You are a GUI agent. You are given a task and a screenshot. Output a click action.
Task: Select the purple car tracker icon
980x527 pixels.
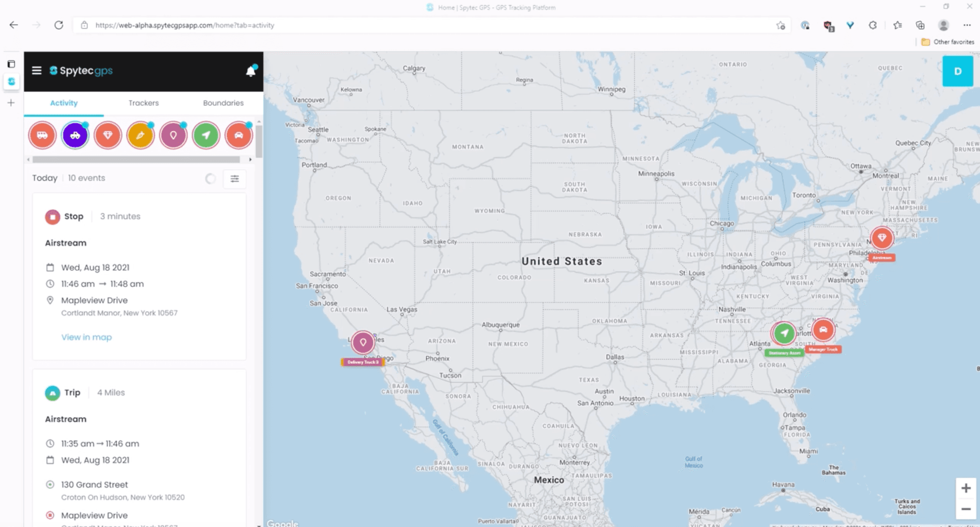pos(75,136)
